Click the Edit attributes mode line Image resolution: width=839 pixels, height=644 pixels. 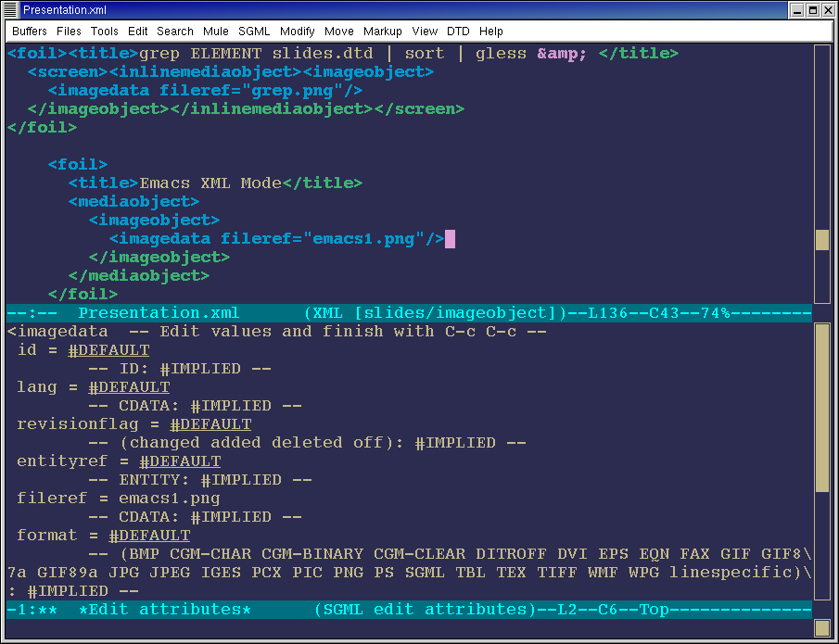point(408,610)
